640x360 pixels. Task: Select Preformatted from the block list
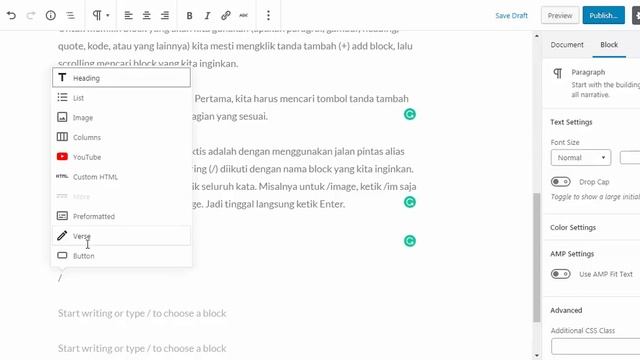click(121, 216)
